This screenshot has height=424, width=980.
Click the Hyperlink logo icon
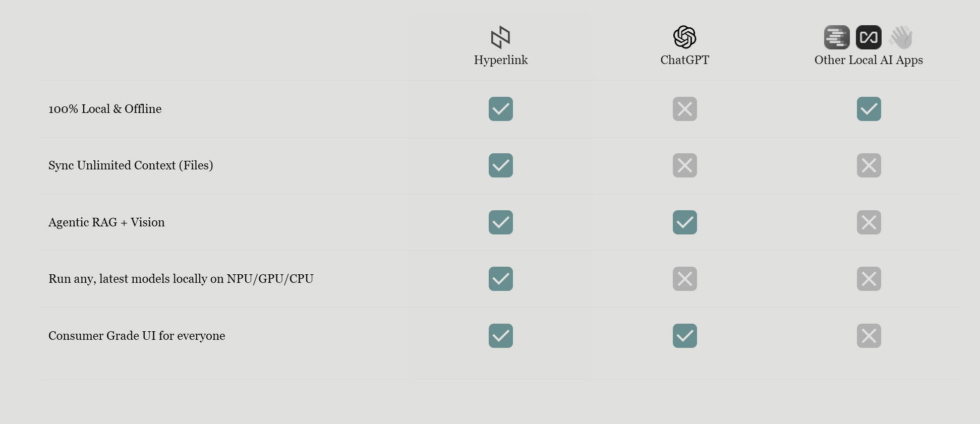(x=500, y=37)
